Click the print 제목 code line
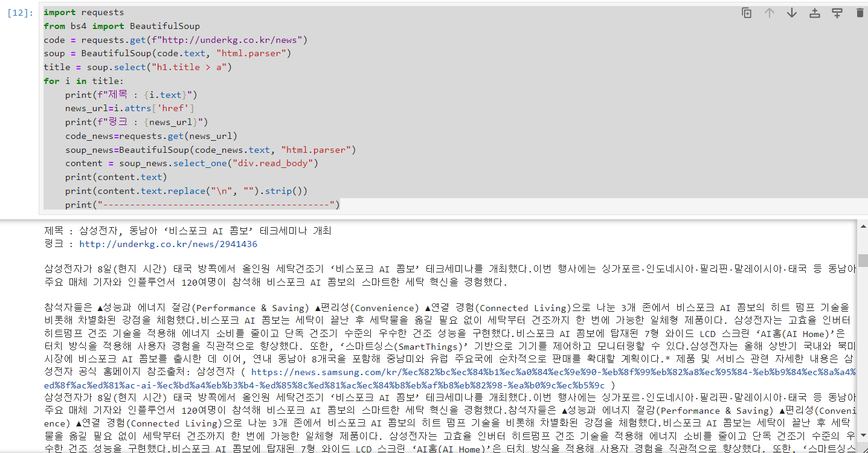The height and width of the screenshot is (453, 868). click(x=131, y=95)
